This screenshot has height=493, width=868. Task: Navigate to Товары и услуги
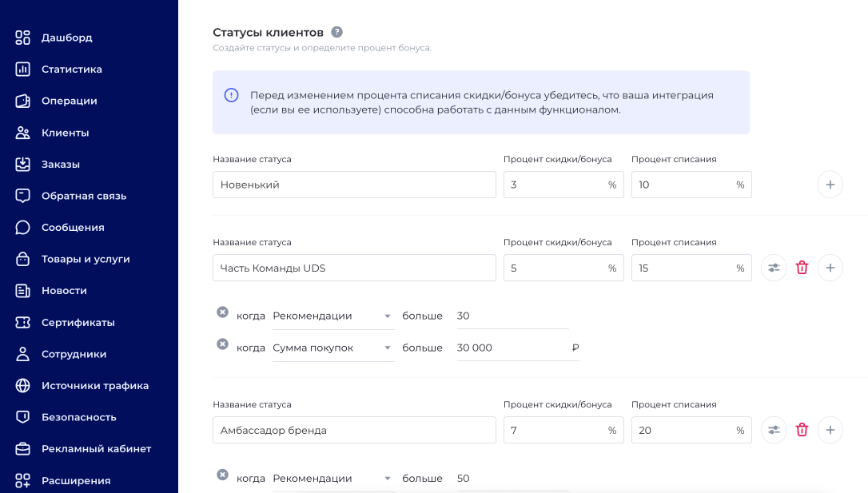point(86,259)
